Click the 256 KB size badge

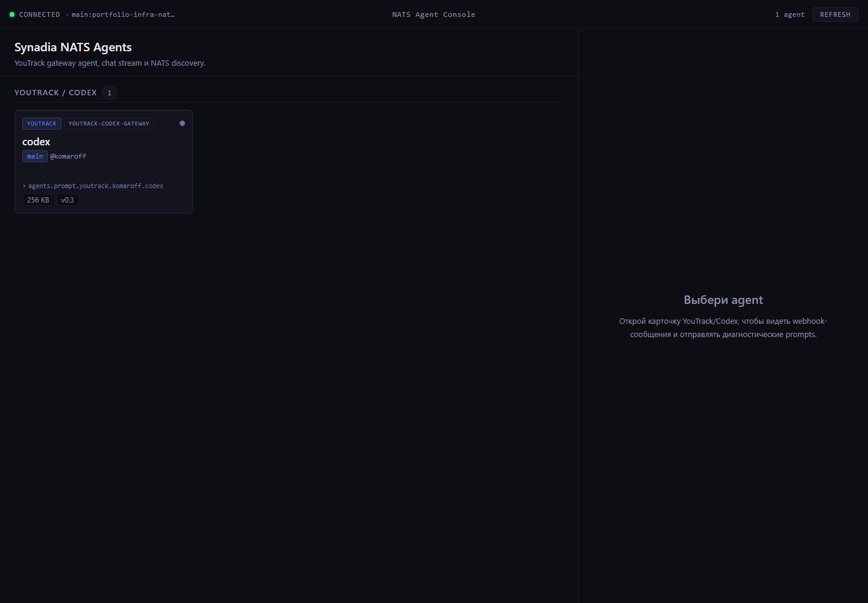[x=38, y=200]
